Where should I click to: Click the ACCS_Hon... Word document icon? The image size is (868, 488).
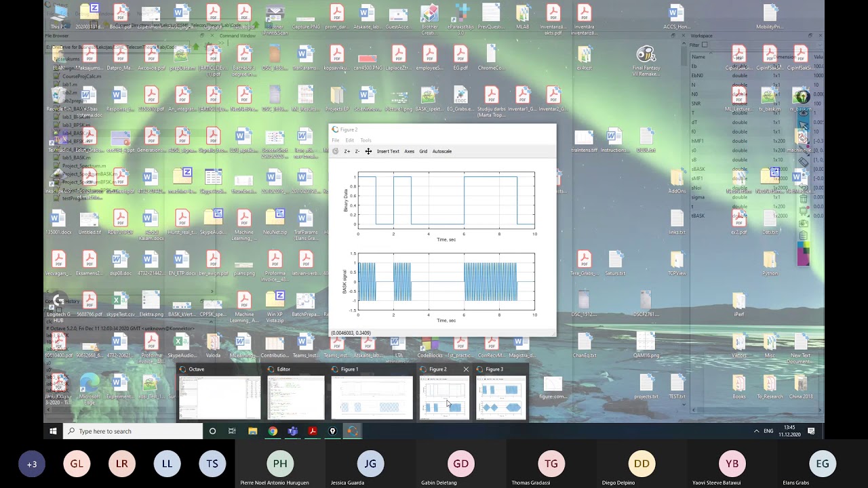tap(676, 18)
